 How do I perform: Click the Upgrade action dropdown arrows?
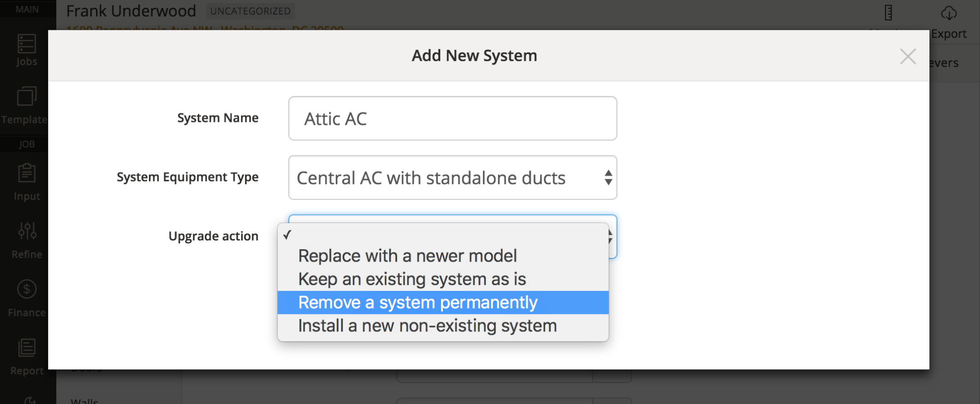click(x=610, y=237)
